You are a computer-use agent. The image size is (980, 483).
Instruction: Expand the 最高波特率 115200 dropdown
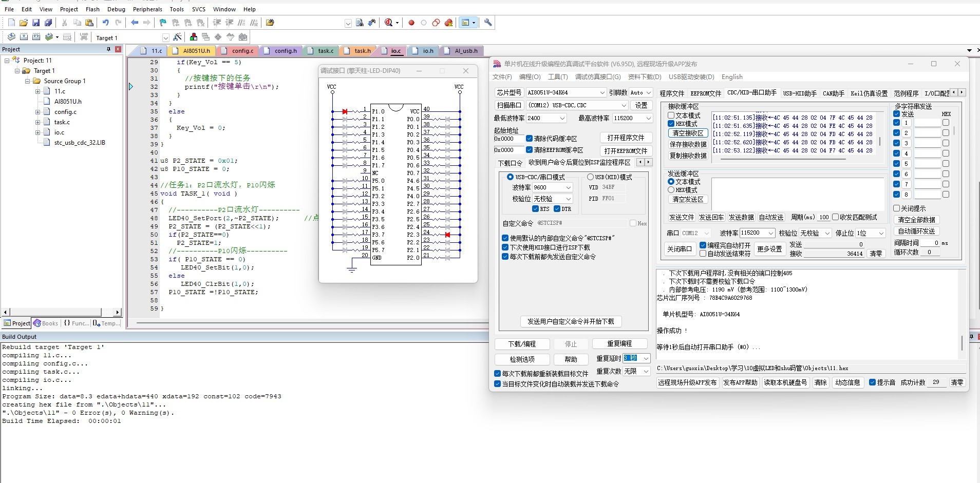click(648, 118)
